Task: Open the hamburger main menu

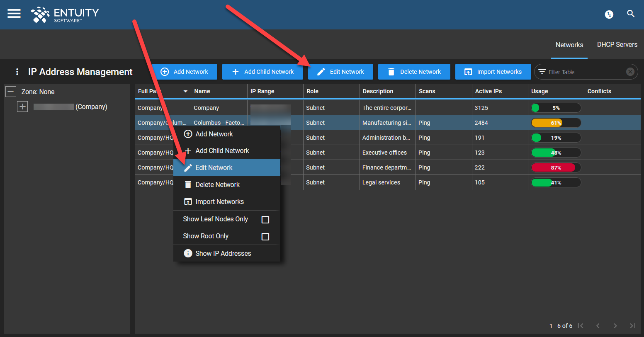Action: click(14, 14)
